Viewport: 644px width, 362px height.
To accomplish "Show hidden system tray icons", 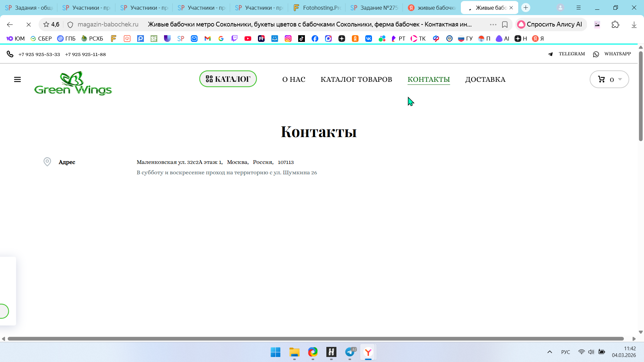I will coord(549,352).
